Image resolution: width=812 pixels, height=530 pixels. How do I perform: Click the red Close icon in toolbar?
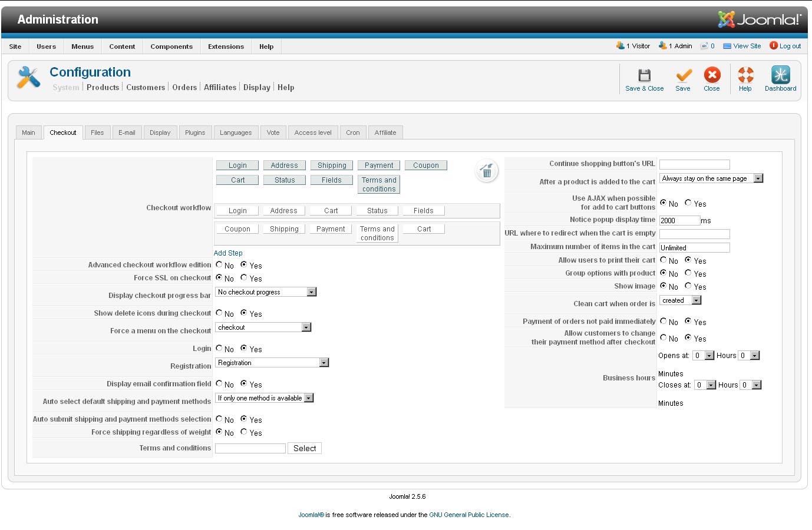click(x=712, y=75)
